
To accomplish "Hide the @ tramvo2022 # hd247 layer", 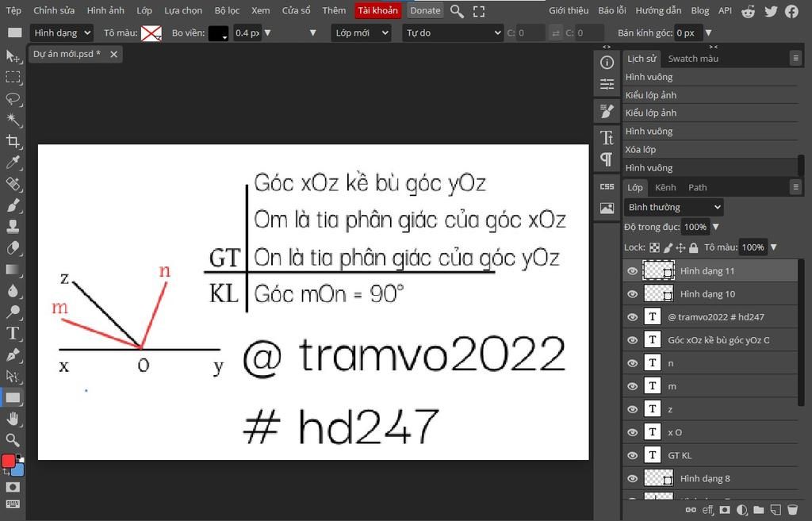I will tap(632, 317).
